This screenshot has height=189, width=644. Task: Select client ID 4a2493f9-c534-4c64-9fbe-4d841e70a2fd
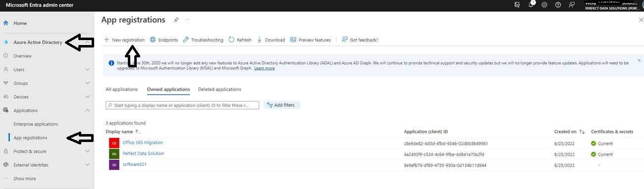click(444, 154)
